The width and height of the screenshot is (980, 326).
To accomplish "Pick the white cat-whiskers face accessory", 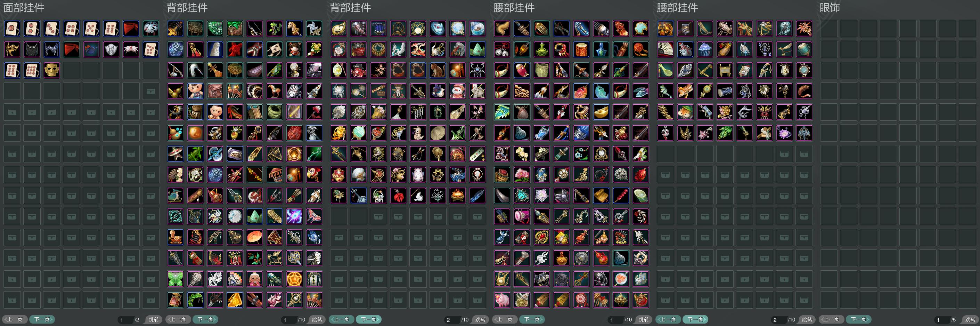I will pos(131,49).
